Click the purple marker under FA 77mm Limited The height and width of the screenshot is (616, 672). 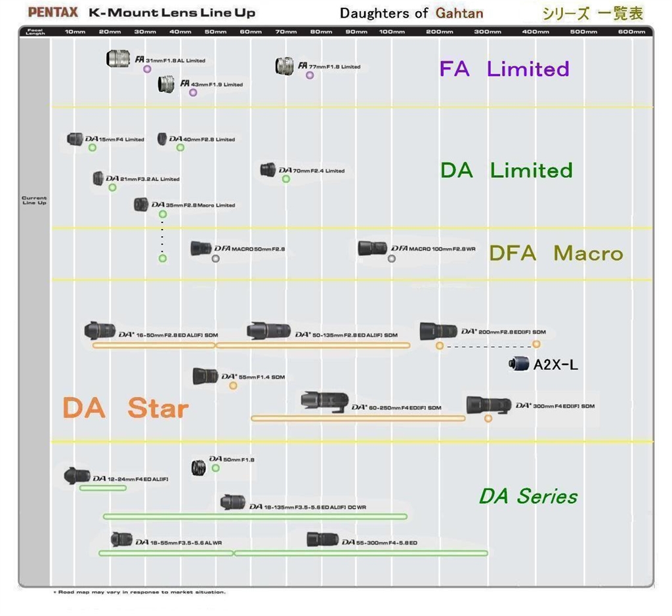(x=310, y=75)
